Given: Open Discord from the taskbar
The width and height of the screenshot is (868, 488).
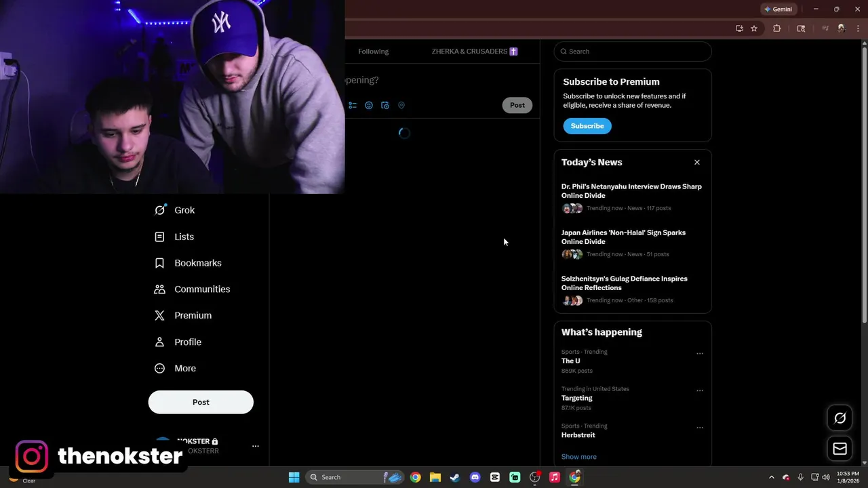Looking at the screenshot, I should 475,477.
